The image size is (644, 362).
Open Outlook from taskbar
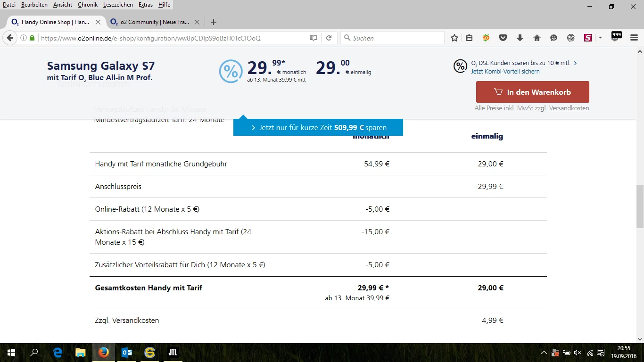[127, 353]
